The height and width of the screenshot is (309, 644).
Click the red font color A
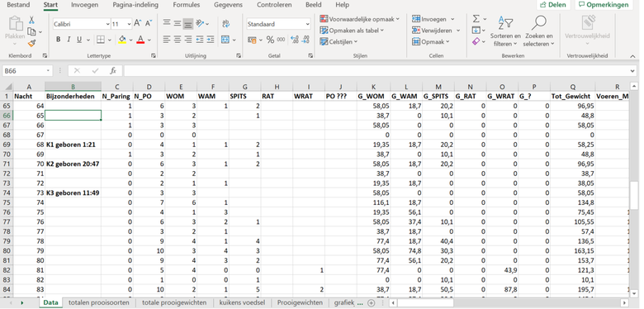[x=140, y=40]
